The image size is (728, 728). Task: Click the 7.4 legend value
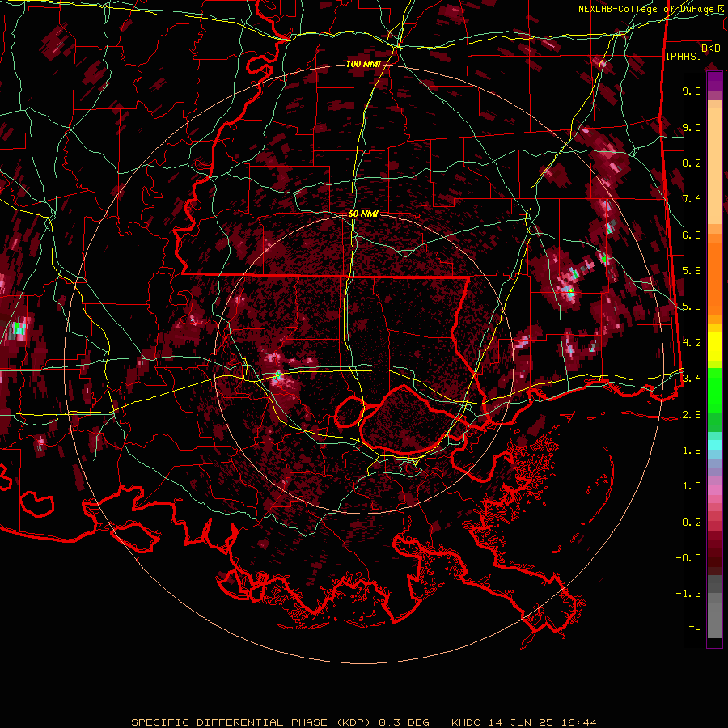point(692,199)
